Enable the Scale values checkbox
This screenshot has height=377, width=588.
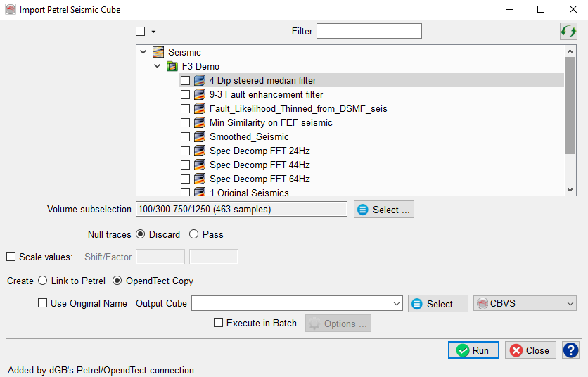[x=11, y=257]
